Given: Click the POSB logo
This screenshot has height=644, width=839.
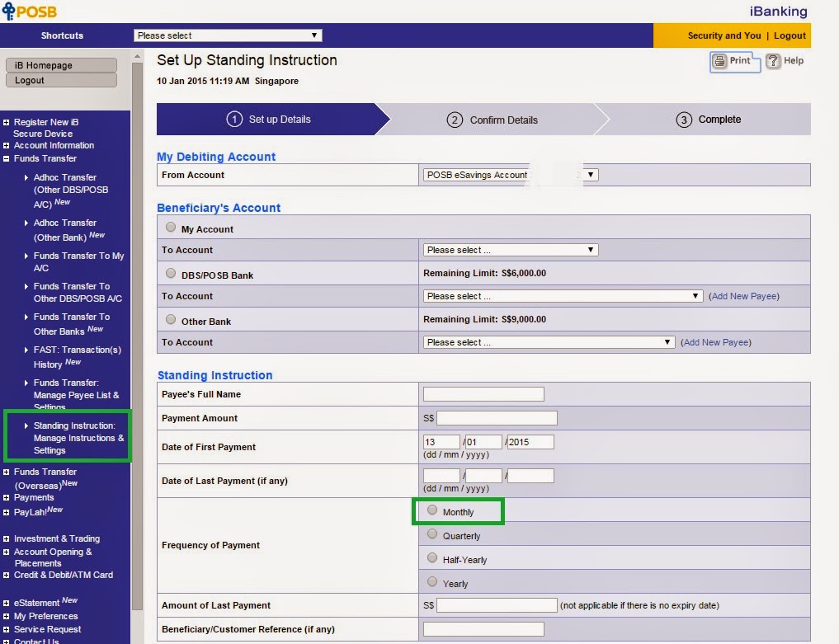Looking at the screenshot, I should point(30,12).
